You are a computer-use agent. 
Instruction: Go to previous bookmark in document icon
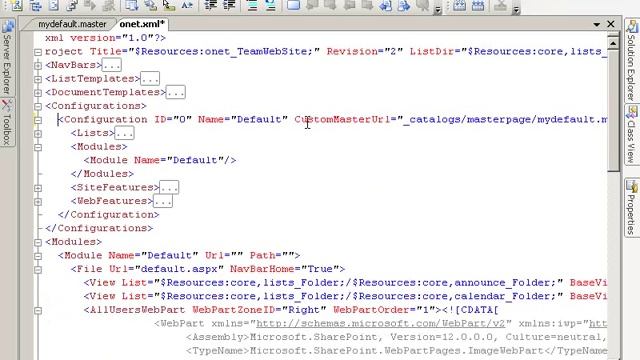[385, 5]
